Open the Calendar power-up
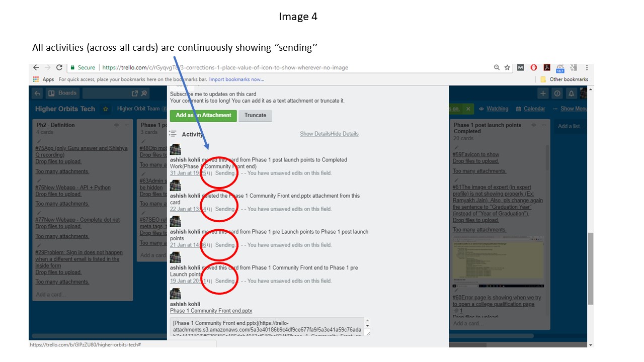644x362 pixels. [x=530, y=109]
